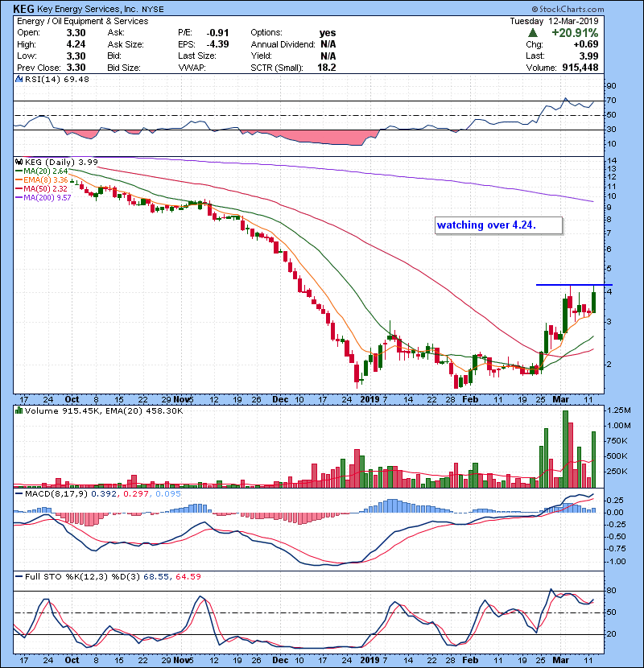Click the candlestick icon beside KEG (Daily)
Viewport: 644px width, 668px height.
pyautogui.click(x=19, y=163)
